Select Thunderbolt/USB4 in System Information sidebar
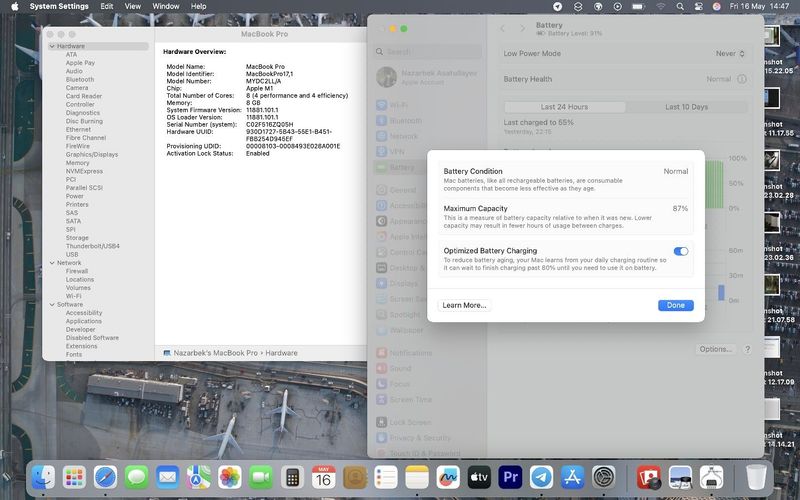Image resolution: width=800 pixels, height=500 pixels. (x=92, y=246)
